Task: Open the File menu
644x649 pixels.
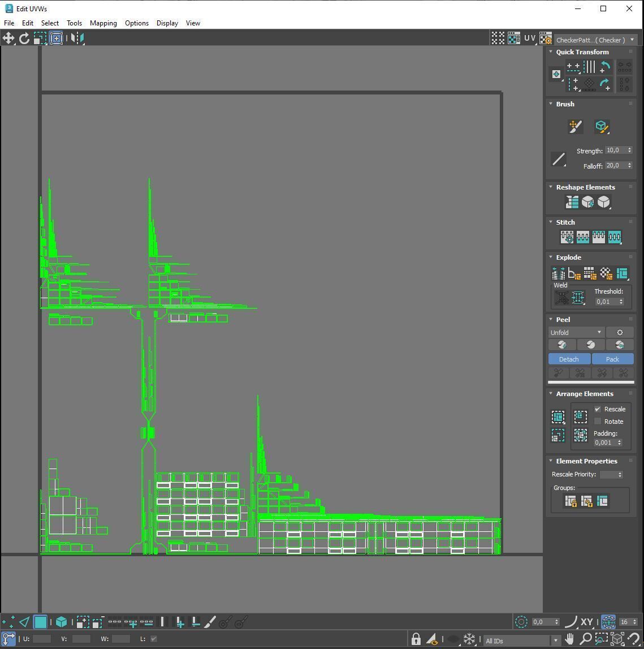Action: (x=9, y=23)
